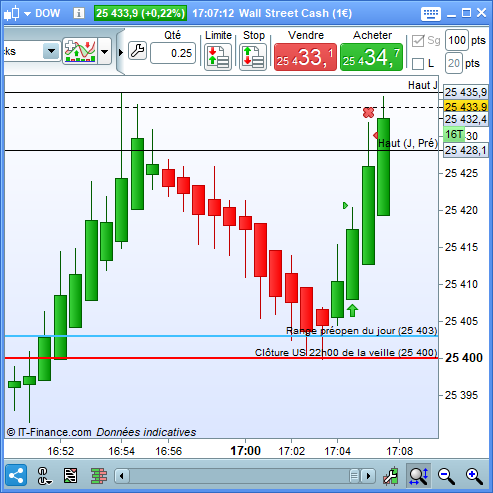Click the link charts chain icon
Viewport: 493px width, 493px height.
coord(44,476)
